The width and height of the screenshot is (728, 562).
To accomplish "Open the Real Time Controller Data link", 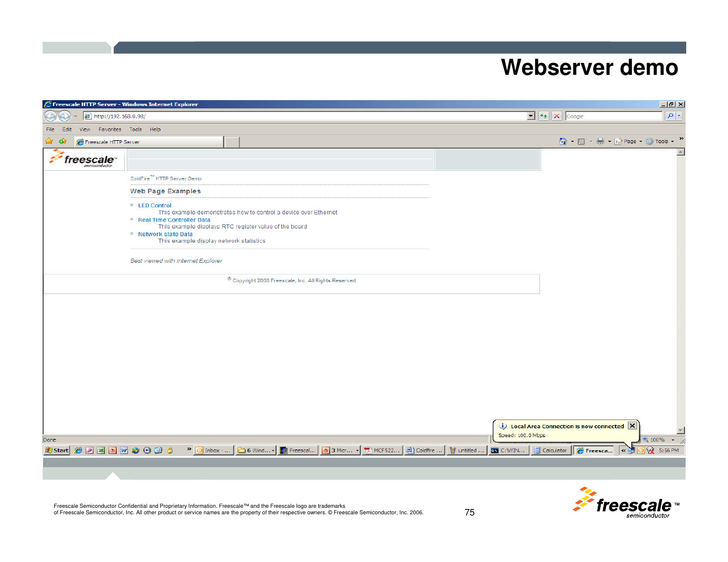I will click(x=174, y=220).
